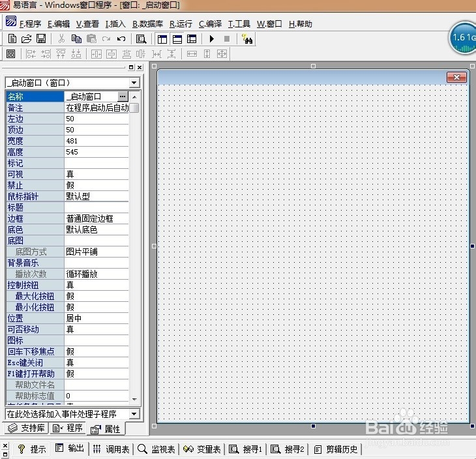Select the 可视 property value 真
This screenshot has width=476, height=459.
pyautogui.click(x=97, y=174)
